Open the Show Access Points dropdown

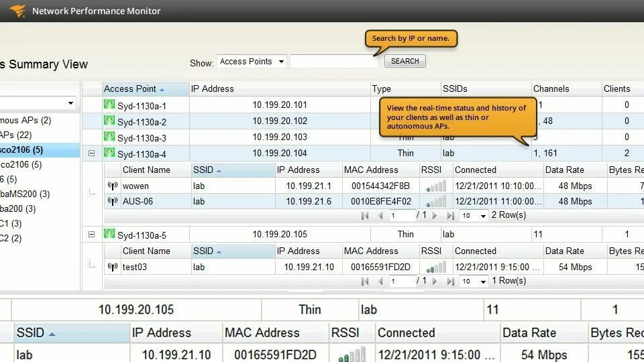coord(252,62)
